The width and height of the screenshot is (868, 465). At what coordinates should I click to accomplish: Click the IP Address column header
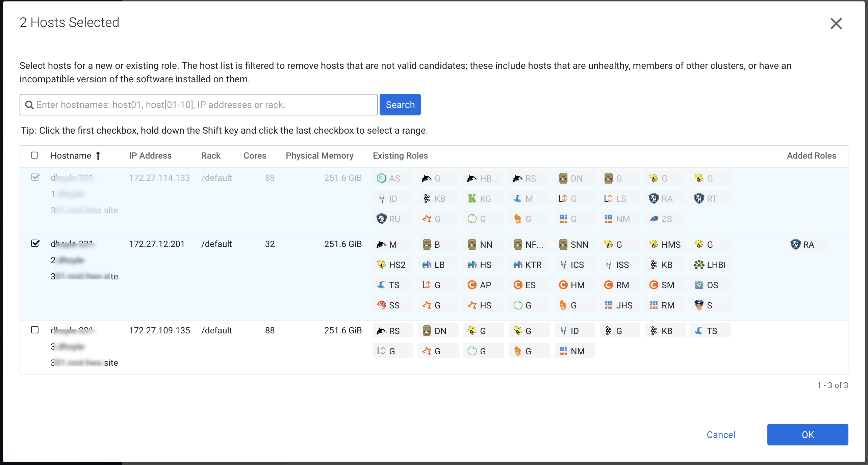tap(150, 156)
